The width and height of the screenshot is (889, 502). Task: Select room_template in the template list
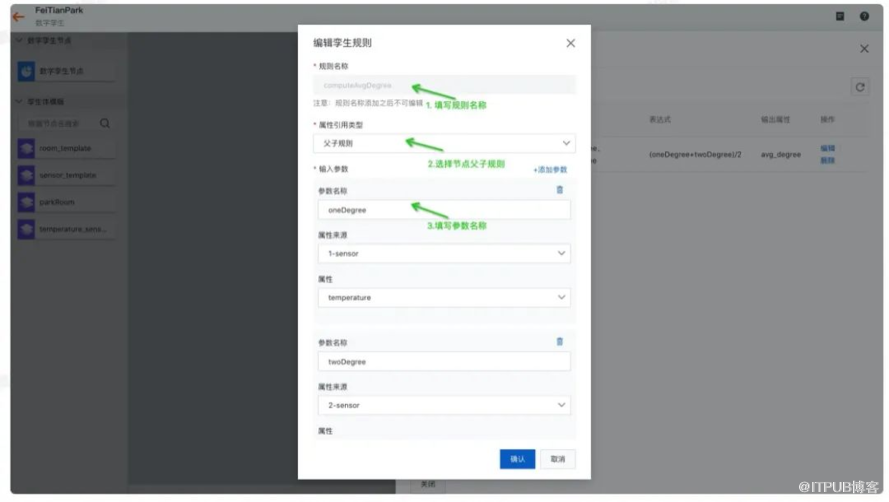click(67, 148)
